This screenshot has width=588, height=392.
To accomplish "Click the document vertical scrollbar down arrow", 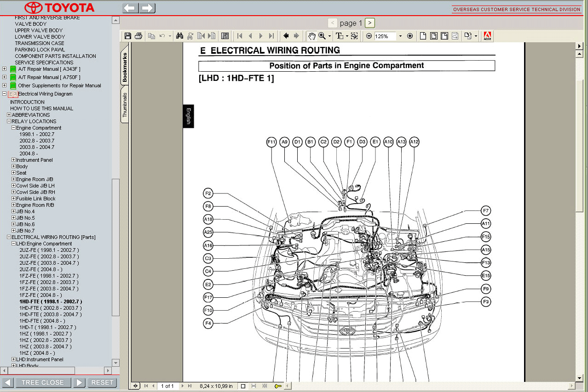I will point(579,378).
